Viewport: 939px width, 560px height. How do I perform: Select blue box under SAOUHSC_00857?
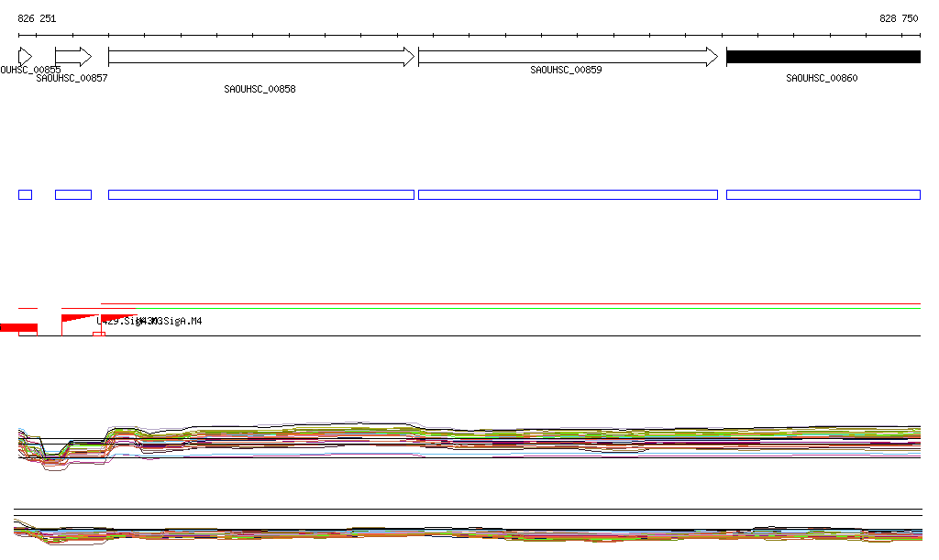click(x=73, y=194)
